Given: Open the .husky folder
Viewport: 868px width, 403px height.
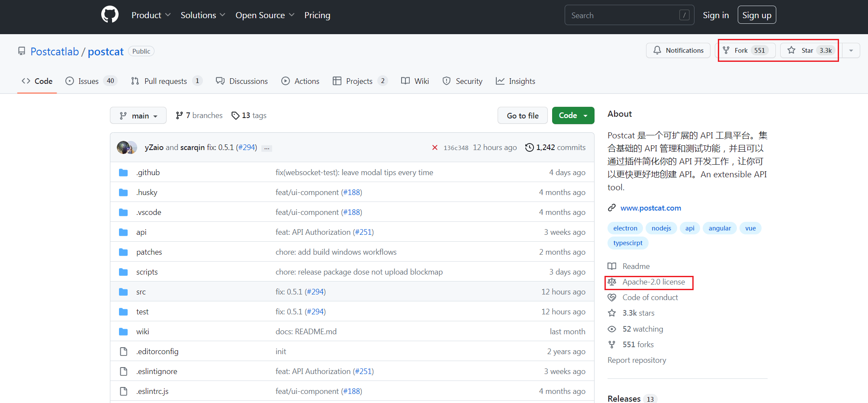Looking at the screenshot, I should tap(147, 192).
